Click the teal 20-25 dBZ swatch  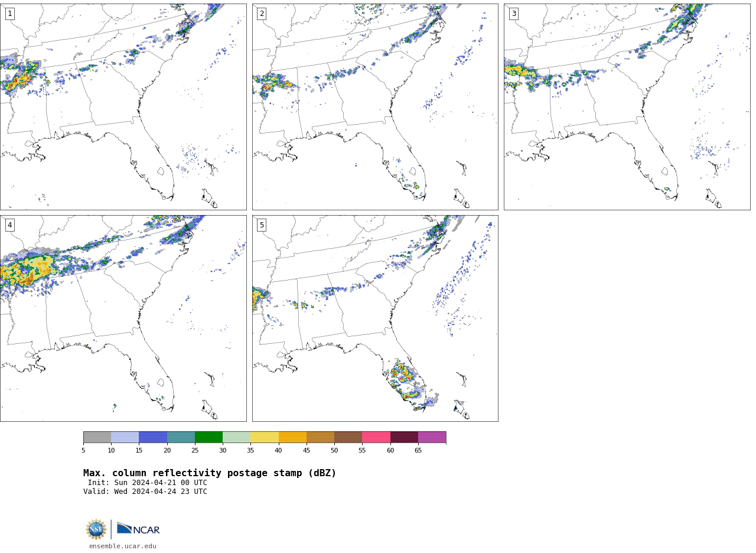(181, 437)
